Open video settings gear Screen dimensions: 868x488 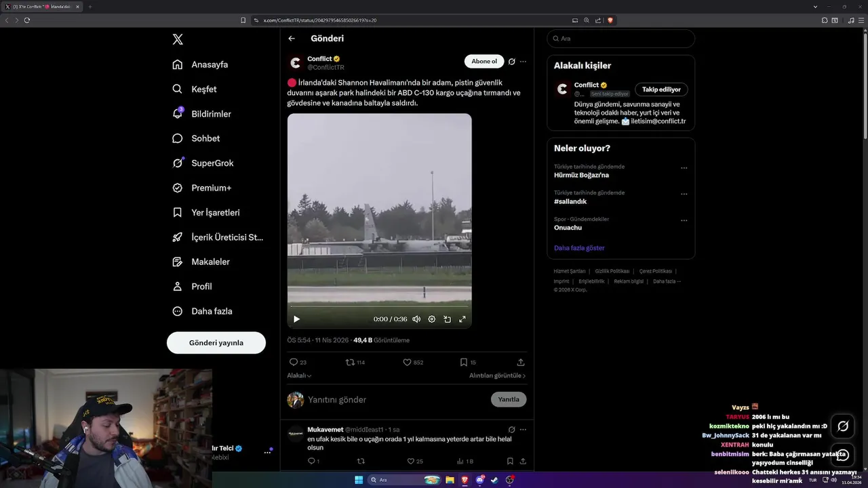432,319
